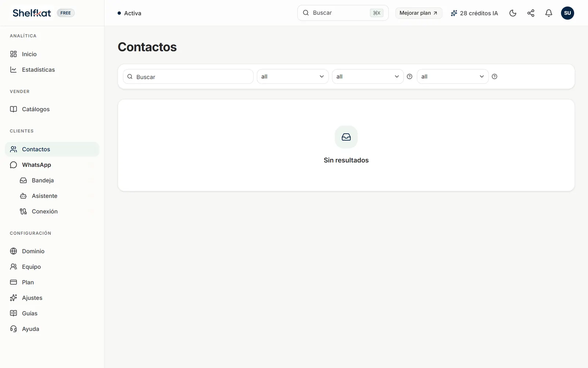Image resolution: width=588 pixels, height=368 pixels.
Task: Click the 28 créditos IA label
Action: (479, 13)
